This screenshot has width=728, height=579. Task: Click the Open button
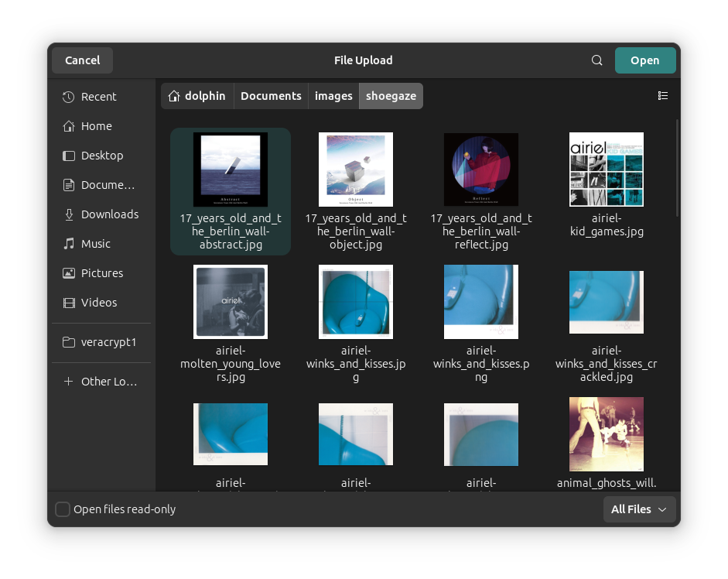[x=645, y=60]
